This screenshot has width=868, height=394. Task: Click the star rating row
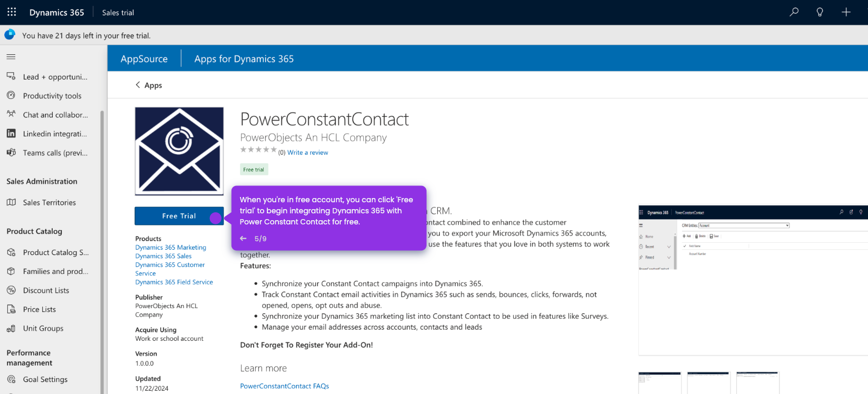[258, 150]
